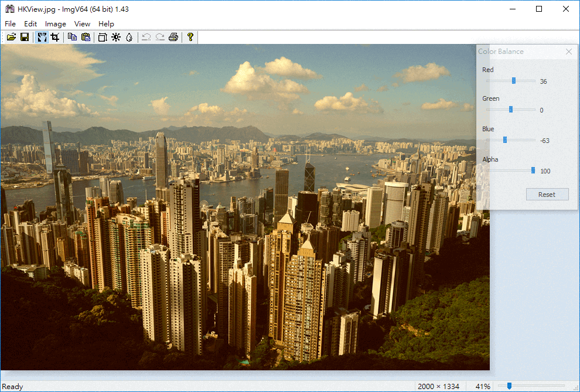Open the File menu

(10, 23)
